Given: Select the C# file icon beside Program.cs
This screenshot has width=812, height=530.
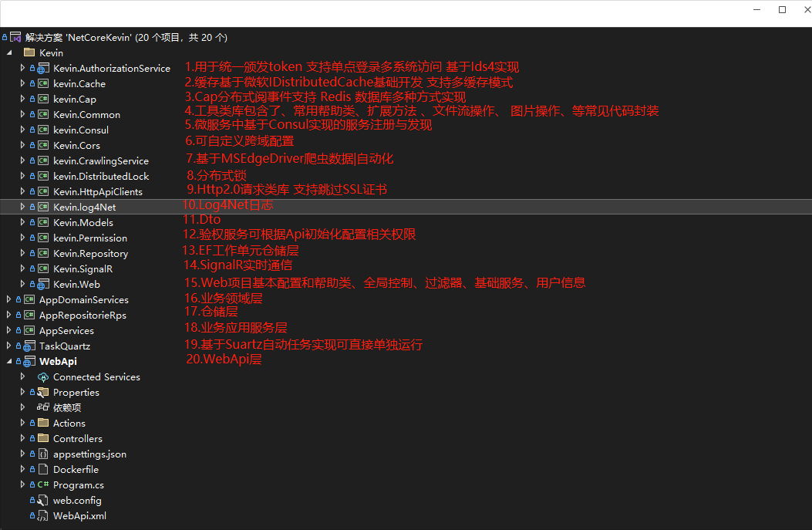Looking at the screenshot, I should coord(42,484).
